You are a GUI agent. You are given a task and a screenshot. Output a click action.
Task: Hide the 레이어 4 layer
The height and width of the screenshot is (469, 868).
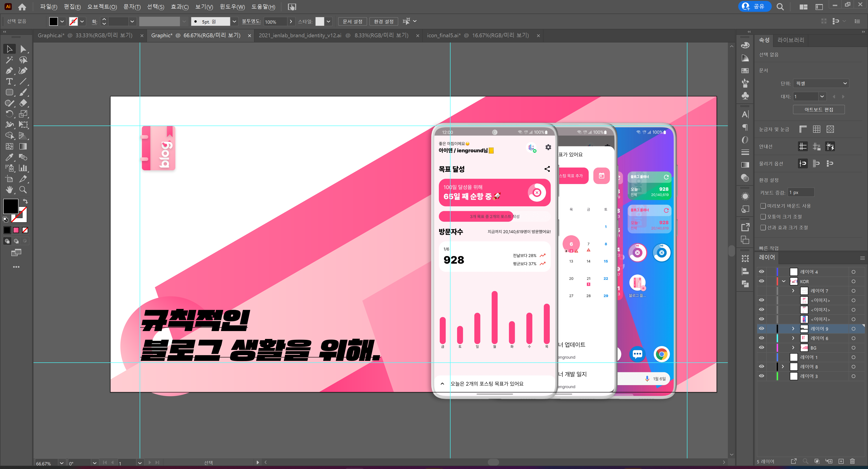[762, 272]
